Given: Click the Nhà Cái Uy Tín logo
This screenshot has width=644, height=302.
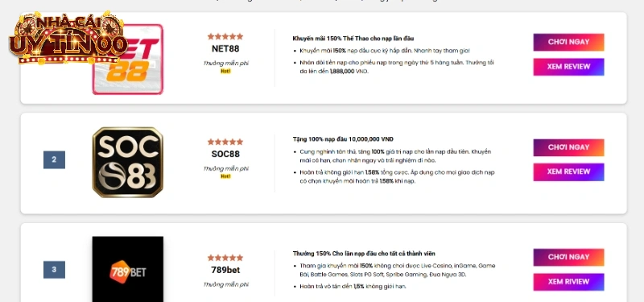Looking at the screenshot, I should pyautogui.click(x=68, y=38).
